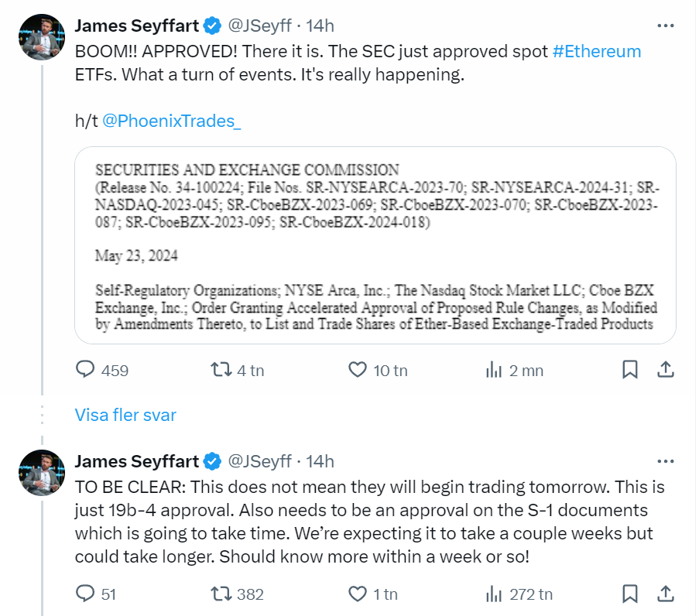This screenshot has width=699, height=616.
Task: Click James Seyffart's avatar on first tweet
Action: click(41, 37)
